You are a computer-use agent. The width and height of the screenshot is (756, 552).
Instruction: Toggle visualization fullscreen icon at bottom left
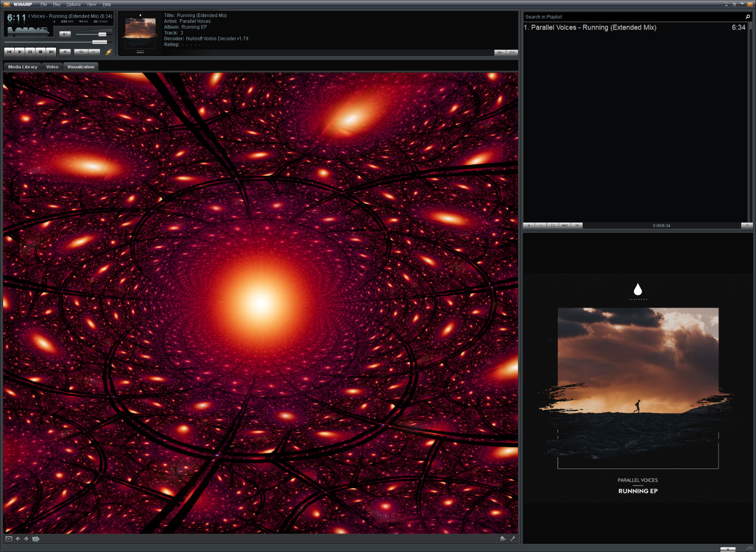9,539
